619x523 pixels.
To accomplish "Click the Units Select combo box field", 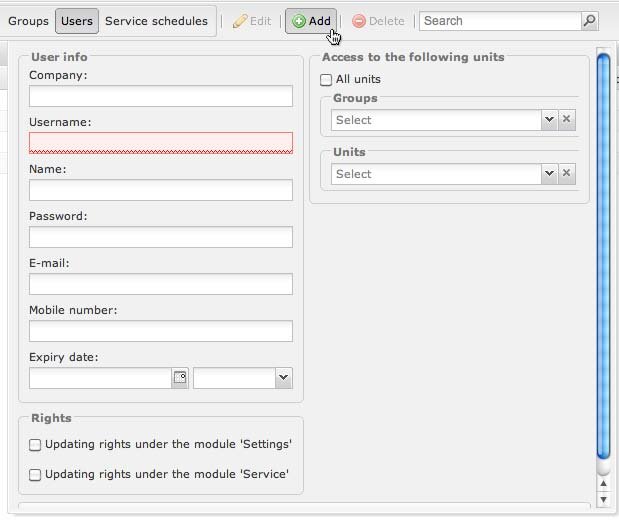I will 436,174.
